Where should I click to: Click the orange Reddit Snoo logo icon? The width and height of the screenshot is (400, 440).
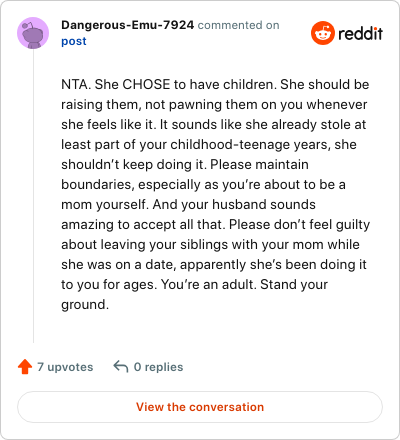click(x=322, y=33)
